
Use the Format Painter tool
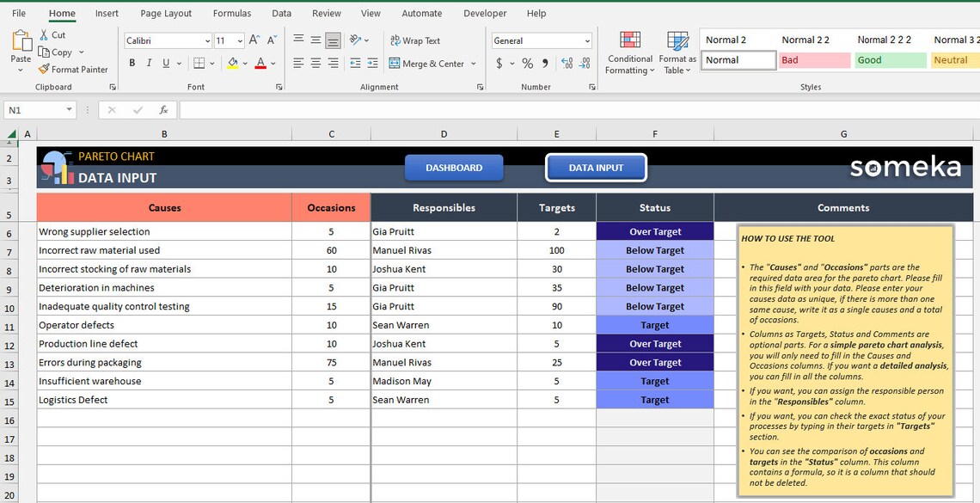tap(74, 69)
